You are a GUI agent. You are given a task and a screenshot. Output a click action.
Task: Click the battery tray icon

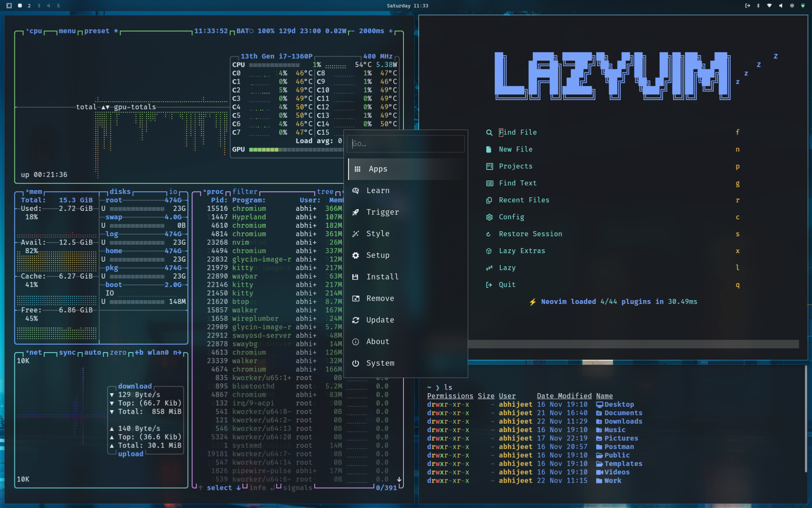tap(803, 6)
